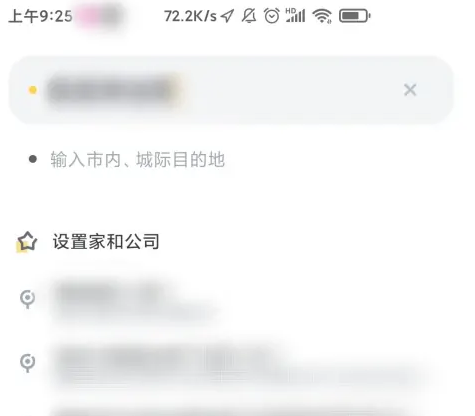Image resolution: width=475 pixels, height=416 pixels.
Task: Tap the yellow pickup point dot
Action: (x=33, y=90)
